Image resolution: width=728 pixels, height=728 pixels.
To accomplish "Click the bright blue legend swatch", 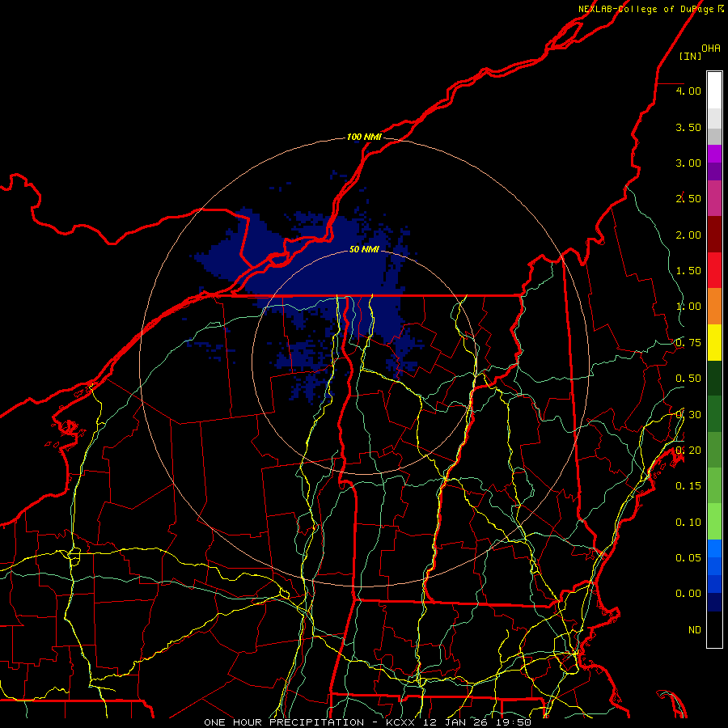I will coord(714,548).
